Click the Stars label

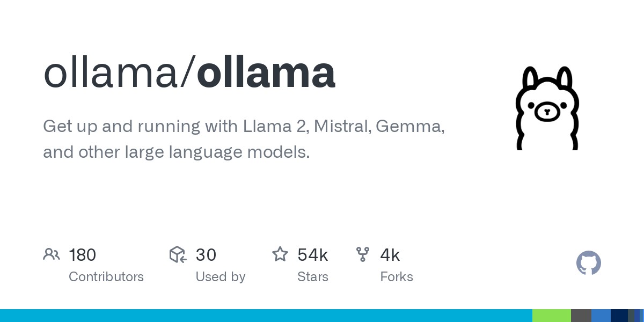[313, 277]
